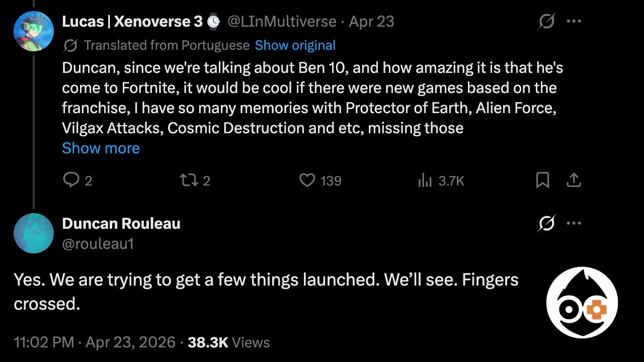Bookmark Lucas's tweet
Screen dimensions: 644x362
(x=542, y=180)
